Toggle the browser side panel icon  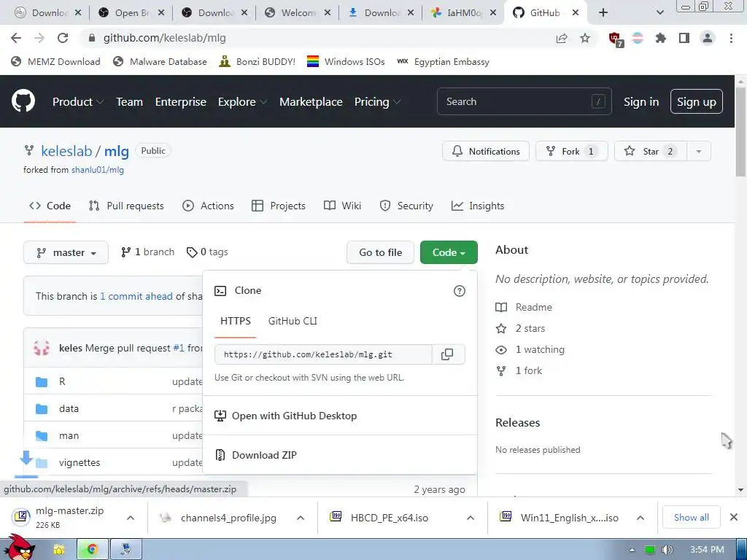684,38
